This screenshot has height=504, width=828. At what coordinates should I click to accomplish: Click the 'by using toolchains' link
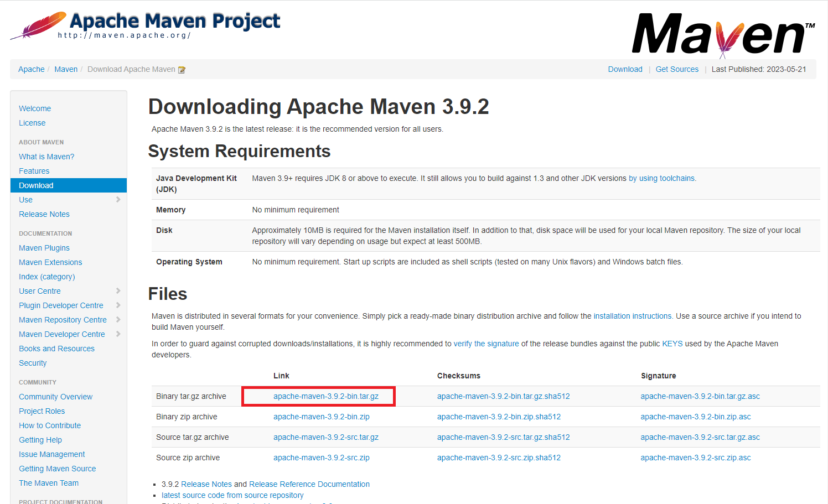tap(662, 178)
